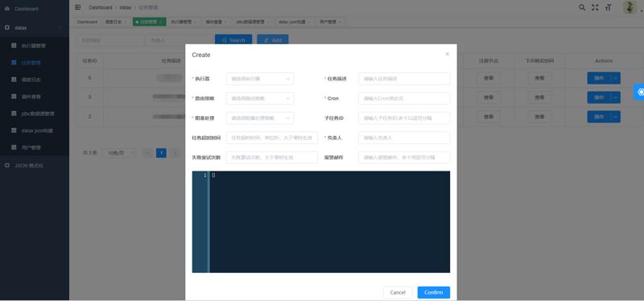Close the Create dialog with X icon
This screenshot has height=301, width=644.
[x=448, y=54]
